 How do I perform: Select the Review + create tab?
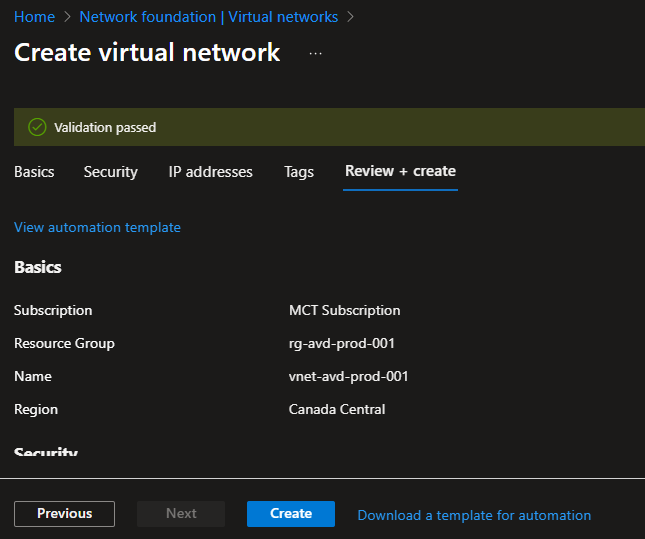coord(400,171)
